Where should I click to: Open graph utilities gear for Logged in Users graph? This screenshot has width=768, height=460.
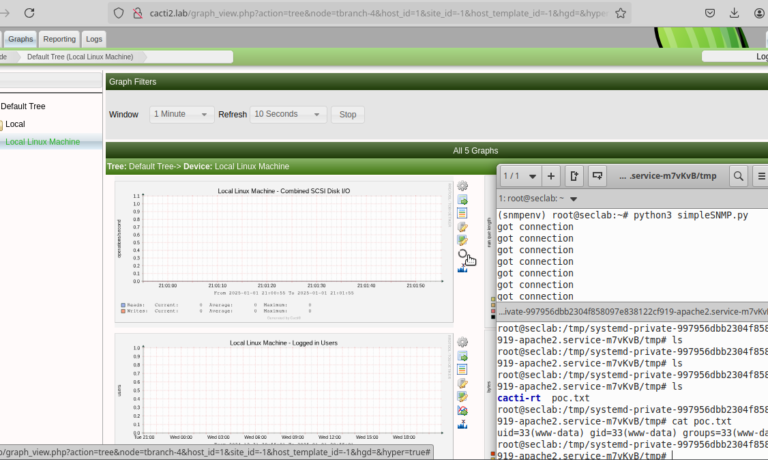tap(462, 342)
